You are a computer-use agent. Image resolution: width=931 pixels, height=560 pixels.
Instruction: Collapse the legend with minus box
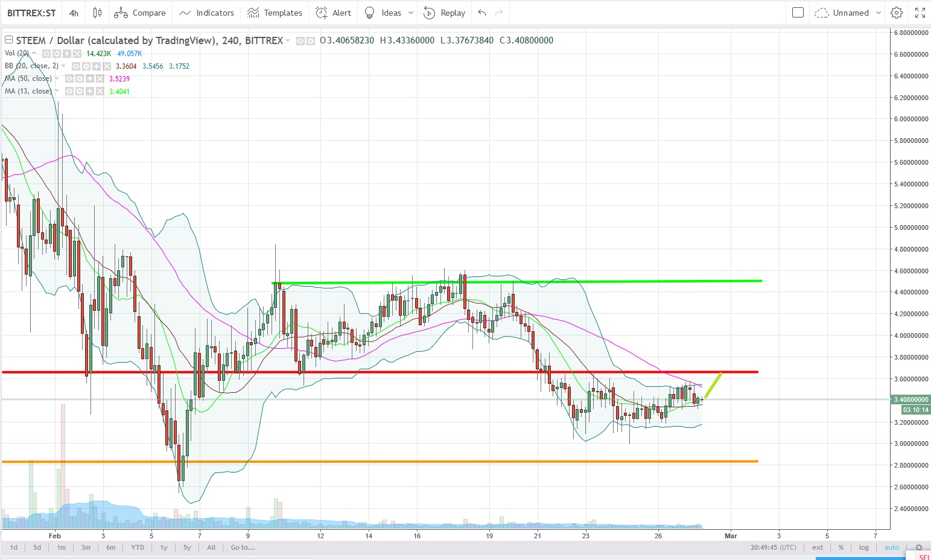point(8,40)
